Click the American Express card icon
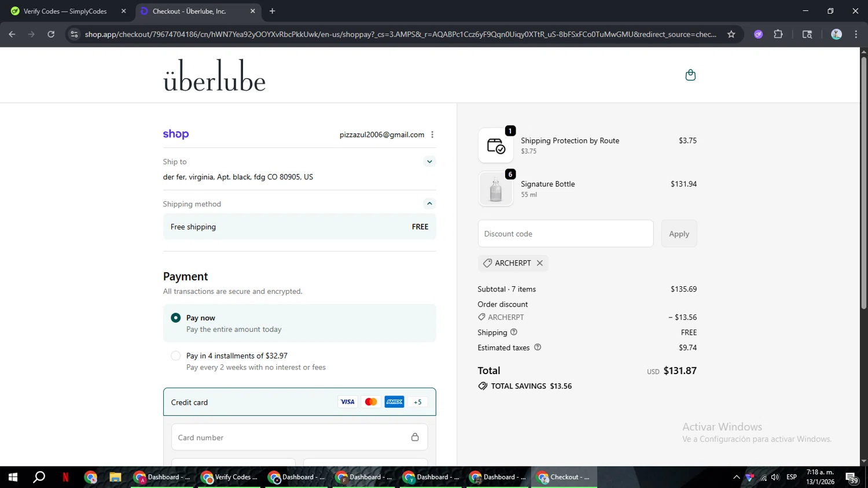 [x=394, y=402]
